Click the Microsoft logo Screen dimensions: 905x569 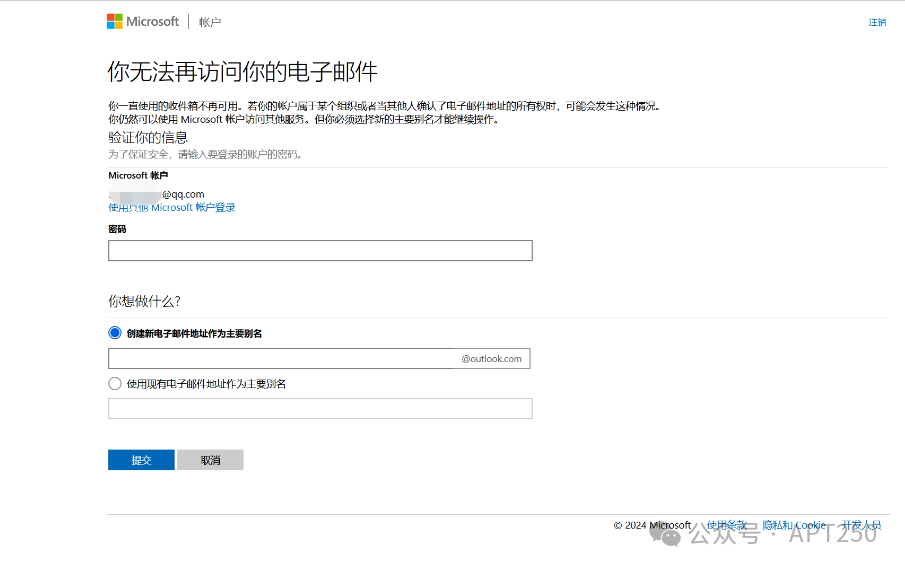pos(143,22)
